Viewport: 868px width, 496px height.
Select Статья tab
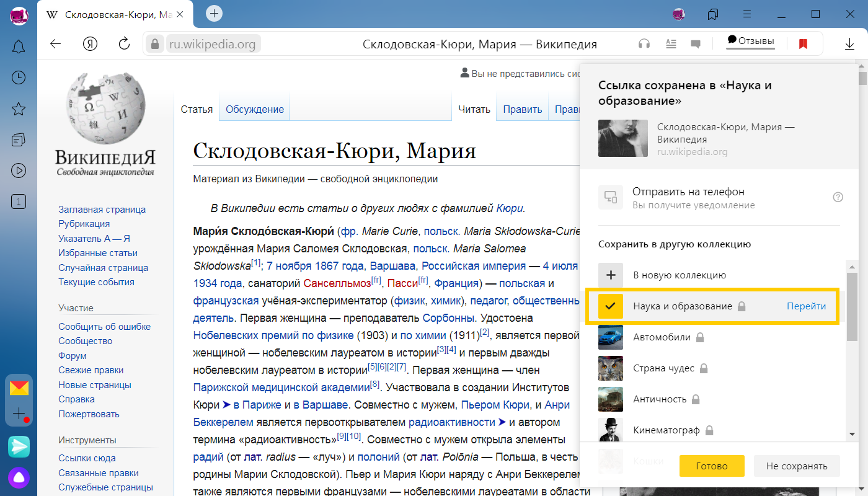tap(197, 109)
